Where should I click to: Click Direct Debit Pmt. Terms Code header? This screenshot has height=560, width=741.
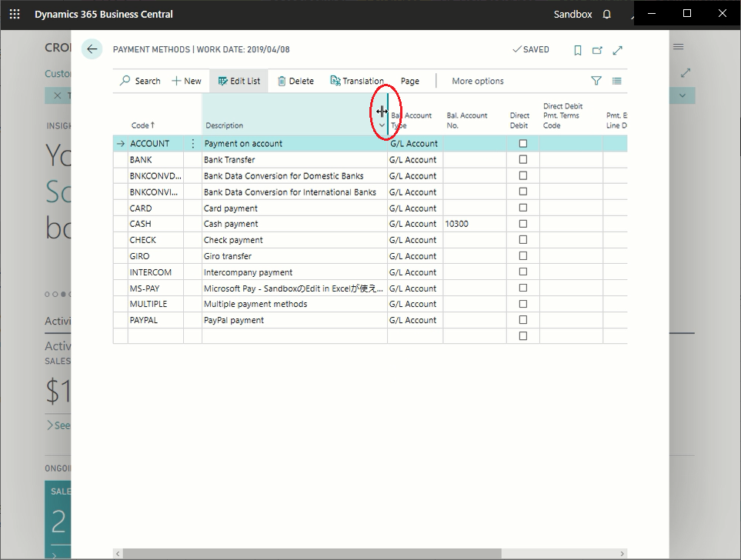(562, 116)
